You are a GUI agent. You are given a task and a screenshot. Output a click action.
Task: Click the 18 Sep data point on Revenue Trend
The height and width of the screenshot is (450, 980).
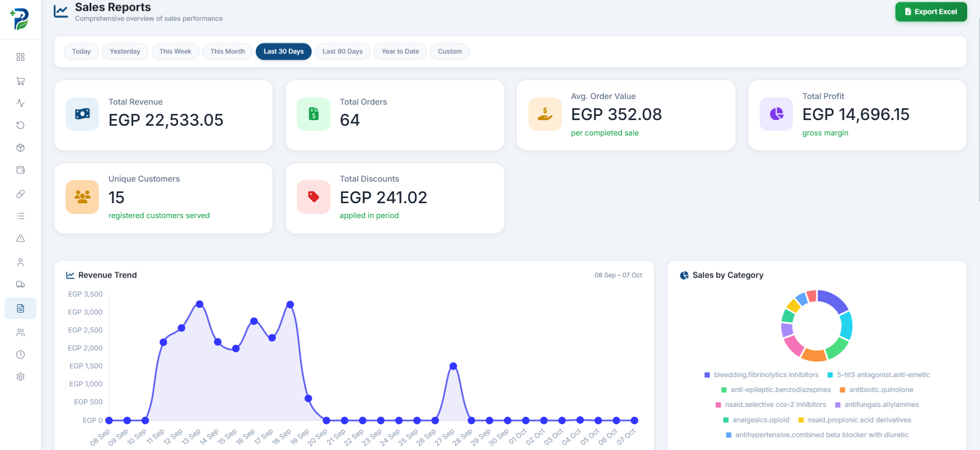pos(290,305)
